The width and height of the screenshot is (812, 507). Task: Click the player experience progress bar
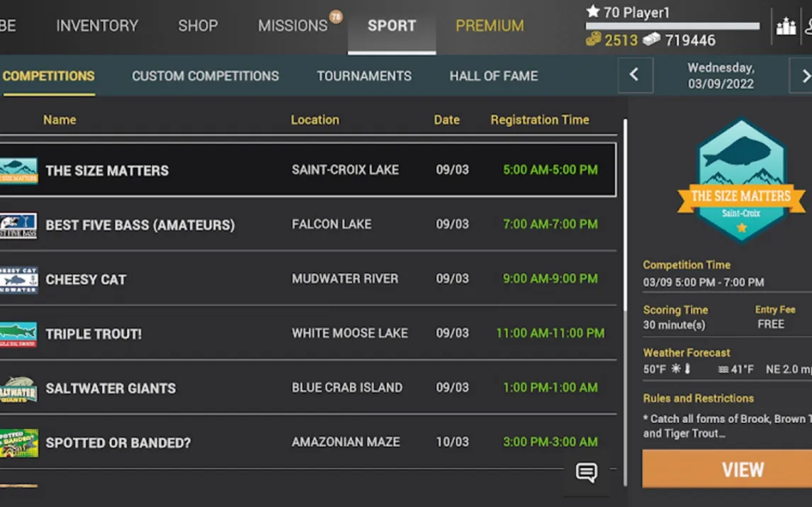tap(672, 26)
